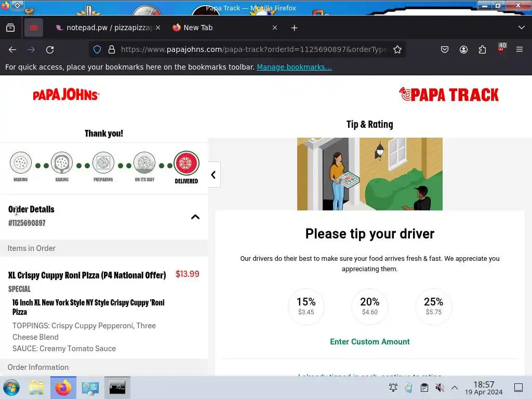
Task: Close the New Tab tab
Action: pos(275,28)
